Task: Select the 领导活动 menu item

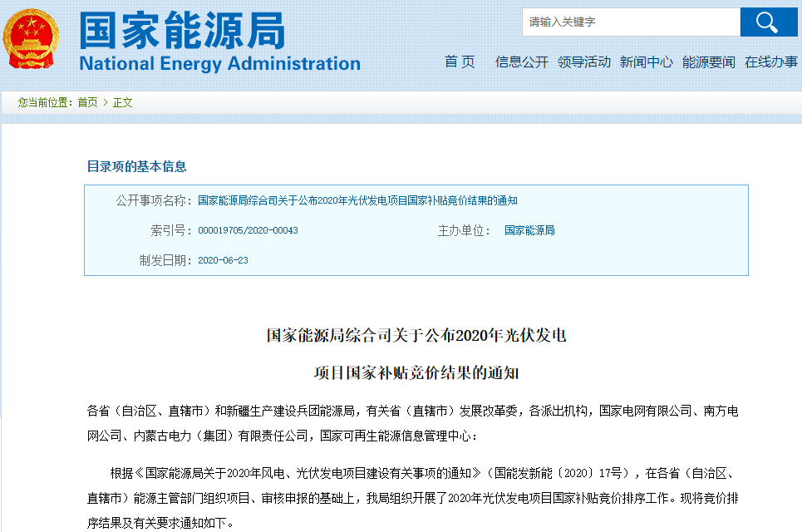Action: pyautogui.click(x=584, y=60)
